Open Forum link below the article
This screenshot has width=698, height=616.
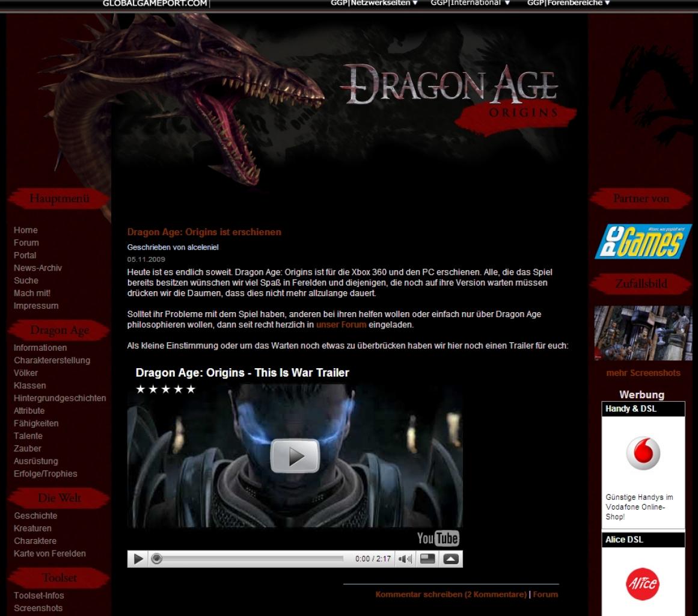(x=545, y=594)
